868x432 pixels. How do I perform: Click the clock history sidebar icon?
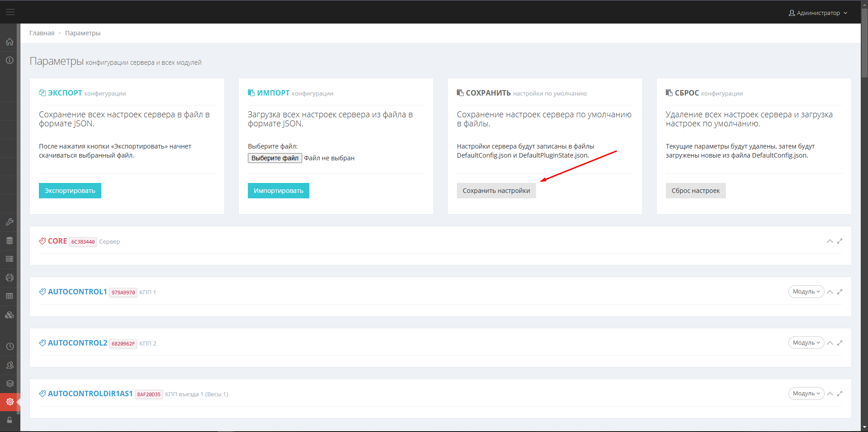click(9, 346)
